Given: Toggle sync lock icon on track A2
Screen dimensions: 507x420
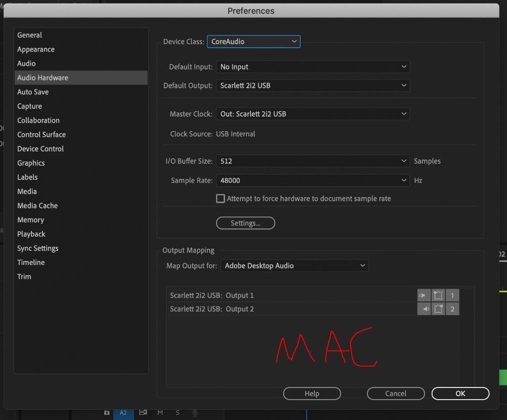Looking at the screenshot, I should pyautogui.click(x=143, y=412).
